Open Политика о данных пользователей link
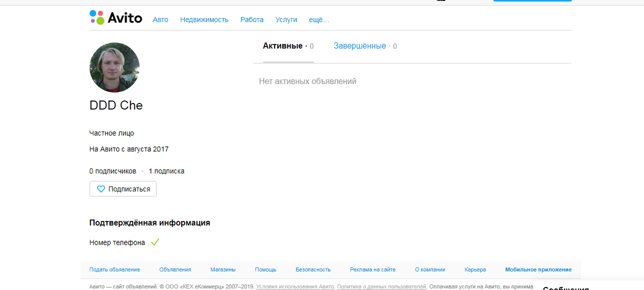The image size is (644, 290). pyautogui.click(x=382, y=286)
